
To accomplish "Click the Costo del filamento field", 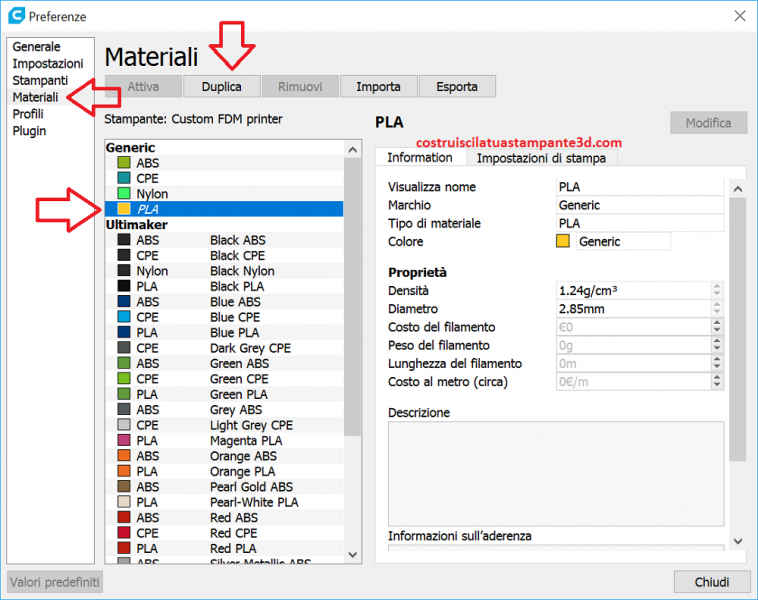I will (634, 327).
